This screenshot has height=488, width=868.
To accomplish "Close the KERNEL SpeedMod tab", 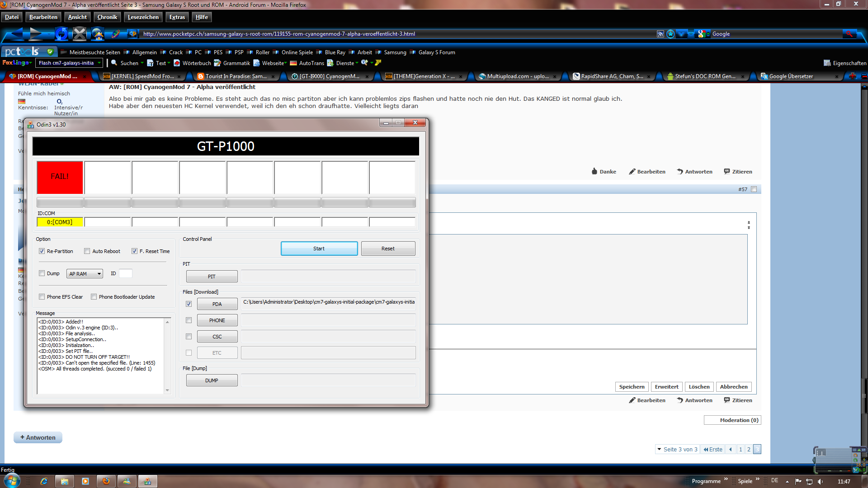I will [179, 76].
